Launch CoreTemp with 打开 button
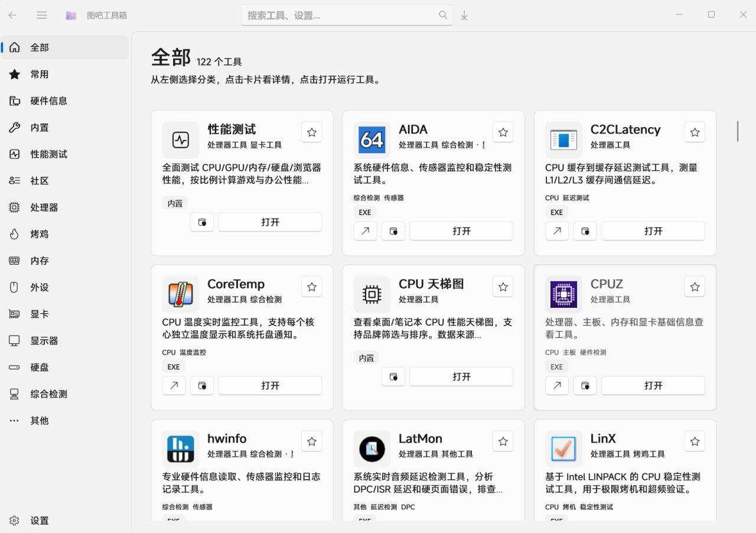Viewport: 756px width, 533px height. (x=270, y=385)
